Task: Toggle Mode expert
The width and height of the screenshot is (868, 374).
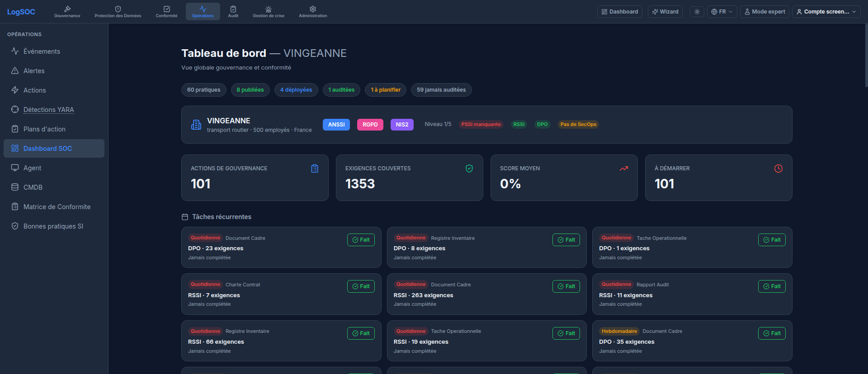Action: [x=764, y=12]
